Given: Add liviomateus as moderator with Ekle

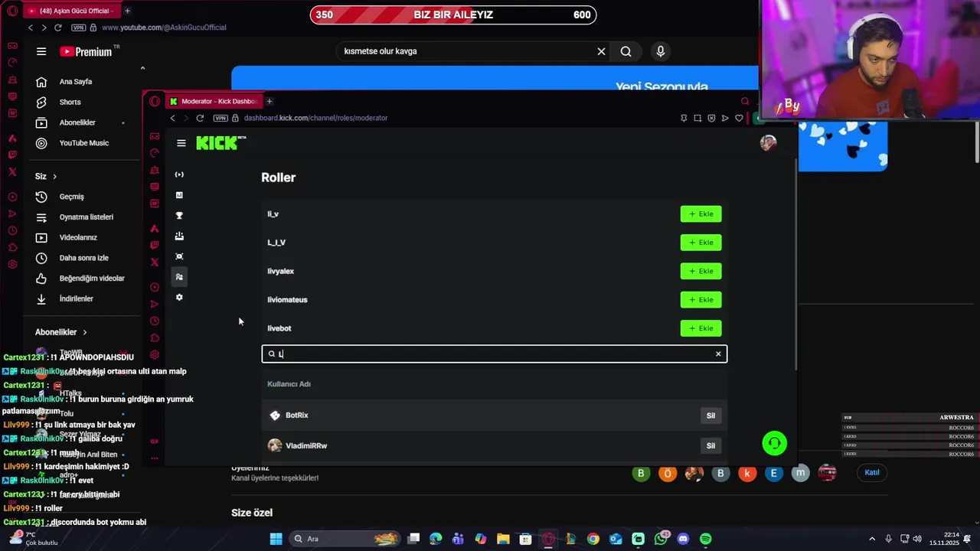Looking at the screenshot, I should pyautogui.click(x=701, y=300).
